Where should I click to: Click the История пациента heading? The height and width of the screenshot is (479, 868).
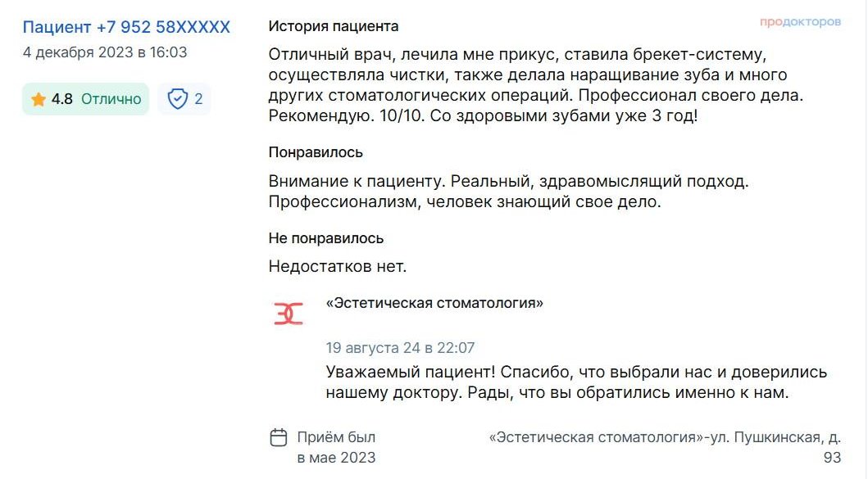tap(334, 26)
